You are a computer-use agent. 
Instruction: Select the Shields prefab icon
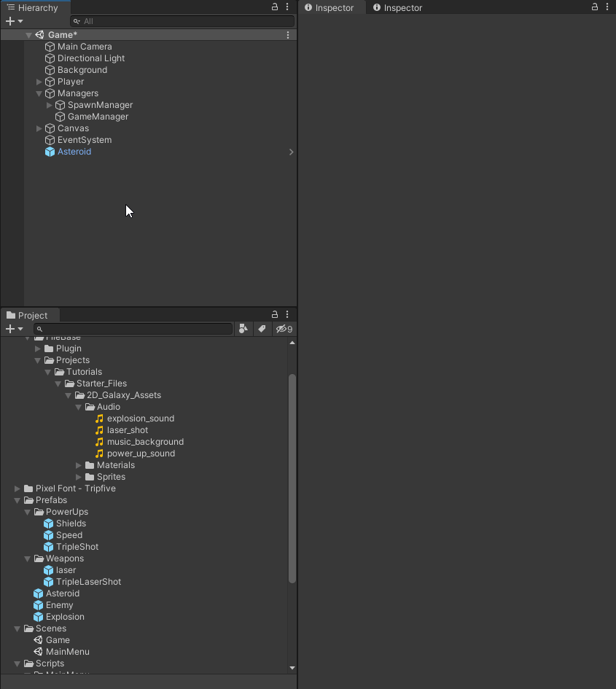click(x=48, y=523)
